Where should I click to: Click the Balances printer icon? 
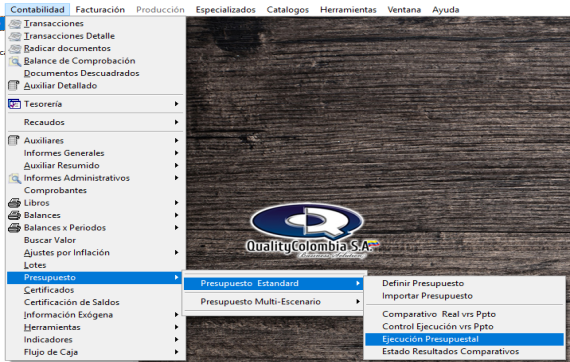tap(14, 215)
